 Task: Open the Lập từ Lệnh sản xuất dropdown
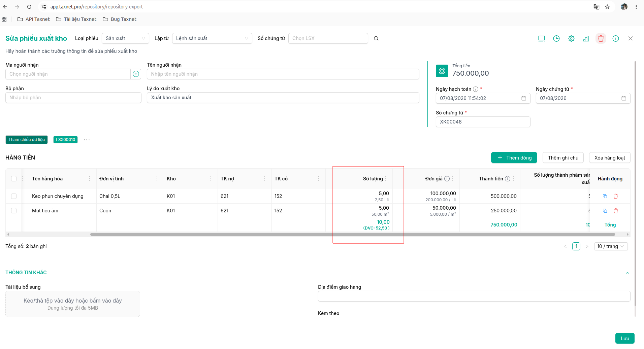pyautogui.click(x=212, y=38)
